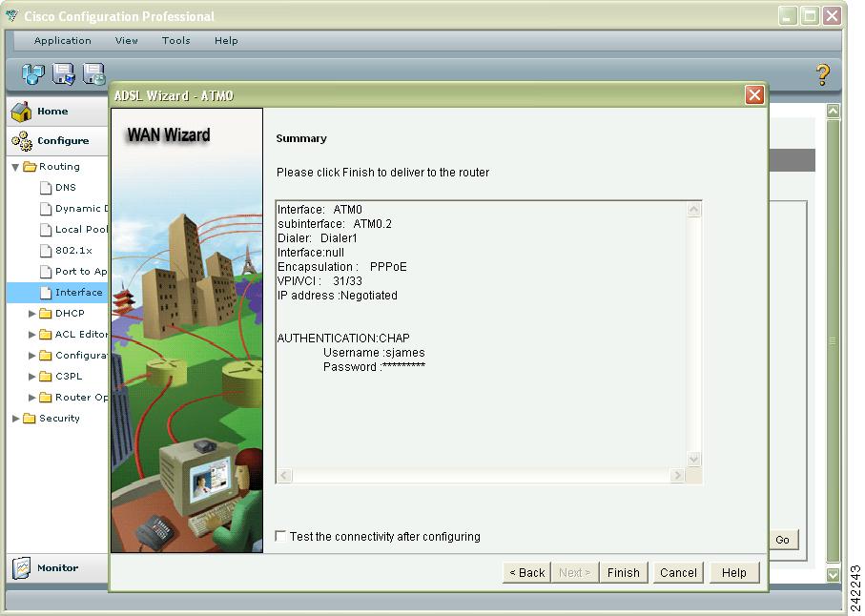Cancel the ADSL wizard
Viewport: 865px width, 616px height.
[x=678, y=572]
